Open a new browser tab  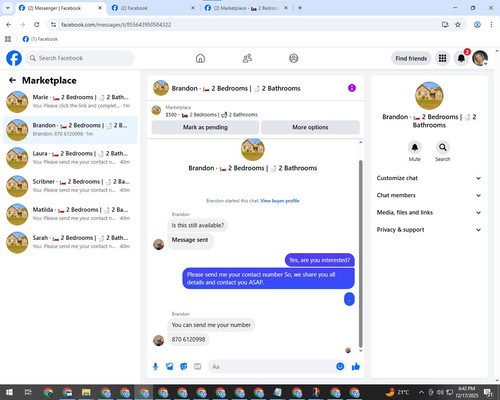300,8
